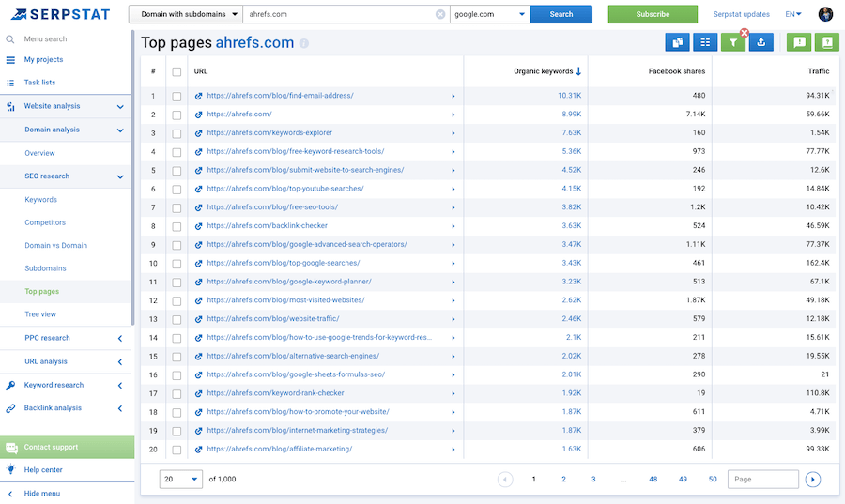The image size is (845, 504).
Task: Remove the active filter via red X badge
Action: [745, 33]
